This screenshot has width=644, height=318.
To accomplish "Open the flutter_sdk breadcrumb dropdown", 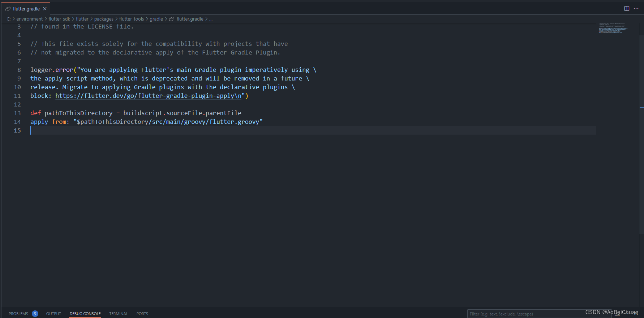I will [x=59, y=19].
